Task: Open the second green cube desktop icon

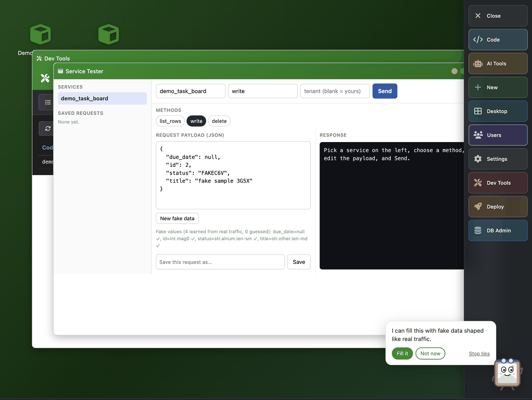Action: click(108, 34)
